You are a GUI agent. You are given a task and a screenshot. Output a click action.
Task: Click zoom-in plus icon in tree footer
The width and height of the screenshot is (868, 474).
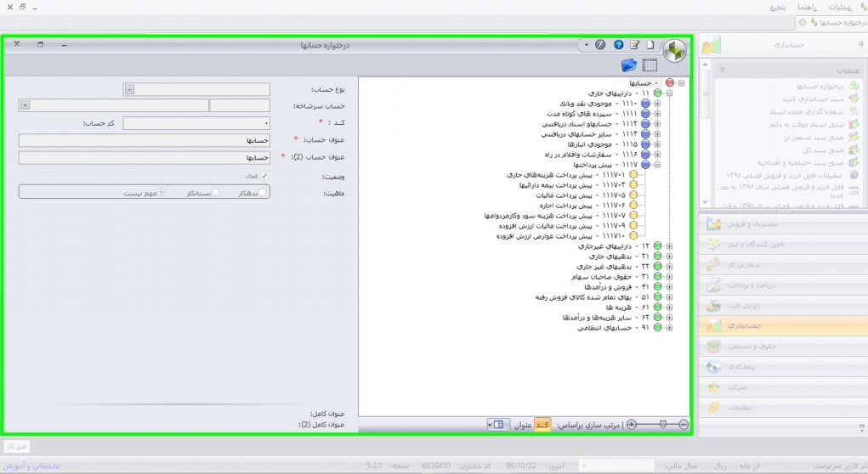coord(632,425)
